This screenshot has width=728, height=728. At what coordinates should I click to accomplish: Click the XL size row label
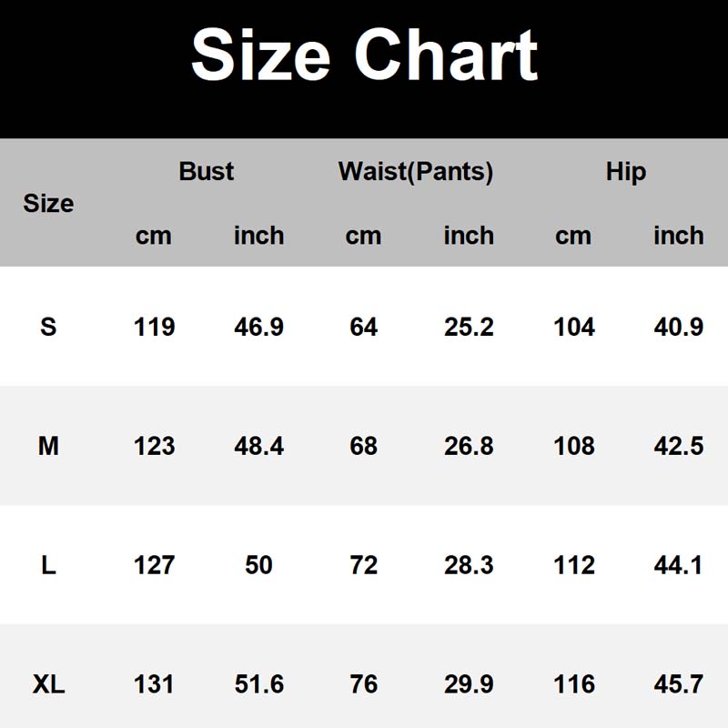[x=48, y=684]
